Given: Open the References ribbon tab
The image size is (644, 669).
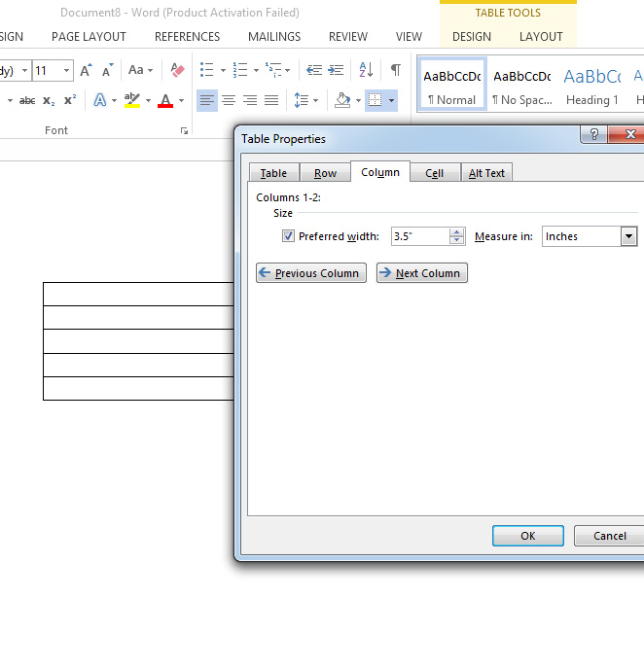Looking at the screenshot, I should (x=188, y=37).
